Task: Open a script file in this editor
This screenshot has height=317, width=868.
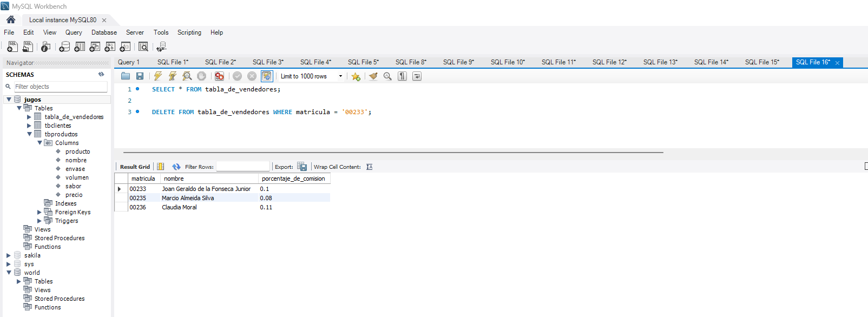Action: click(126, 76)
